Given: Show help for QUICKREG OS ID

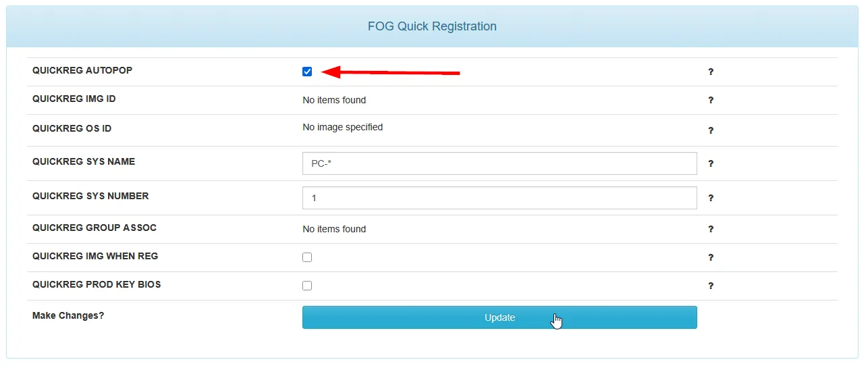Looking at the screenshot, I should click(711, 130).
